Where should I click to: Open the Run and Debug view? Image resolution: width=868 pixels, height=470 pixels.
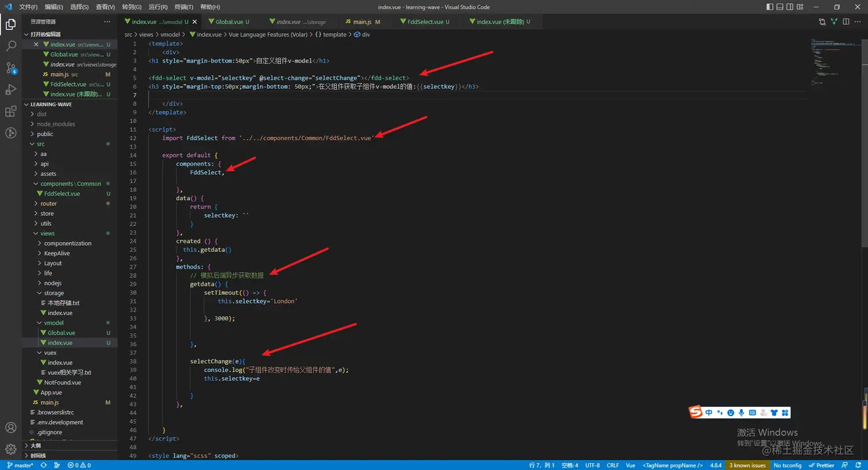(10, 90)
